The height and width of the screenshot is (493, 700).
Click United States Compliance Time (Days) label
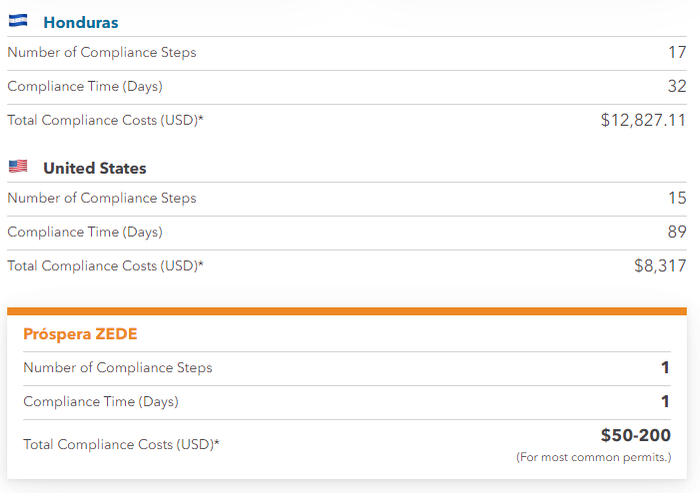click(x=85, y=232)
